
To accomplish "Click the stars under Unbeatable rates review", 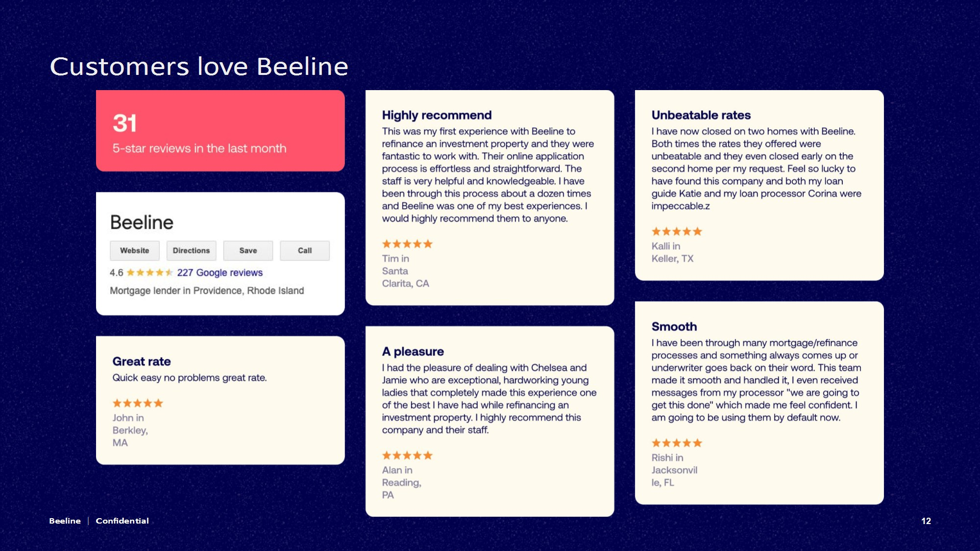I will click(677, 231).
